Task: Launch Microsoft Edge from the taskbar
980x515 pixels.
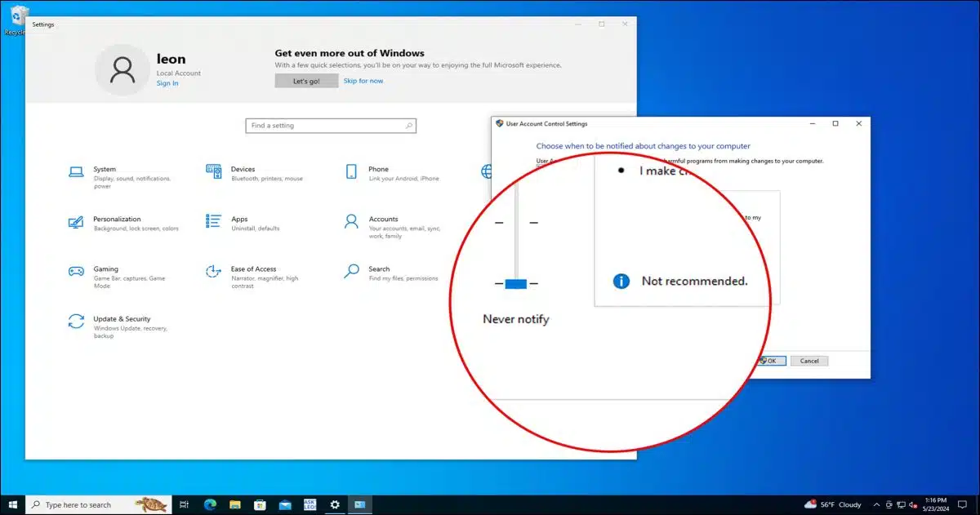Action: point(209,504)
